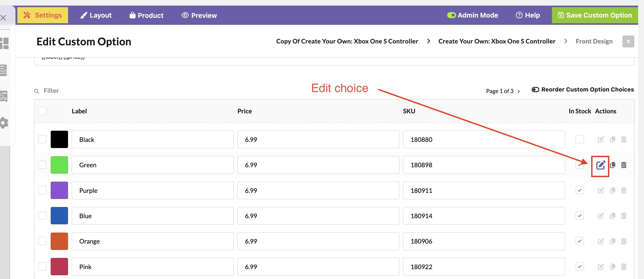Click the edit icon for Green choice
The image size is (644, 279).
(601, 165)
